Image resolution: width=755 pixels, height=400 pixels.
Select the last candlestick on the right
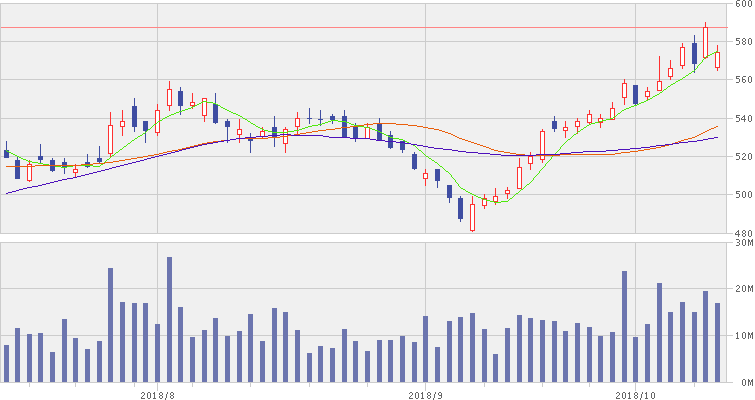(x=717, y=60)
